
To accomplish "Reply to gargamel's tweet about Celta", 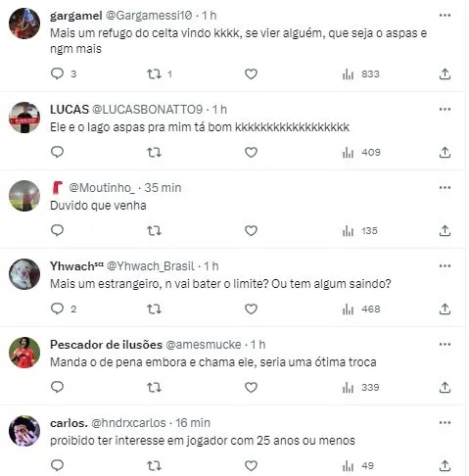I will pos(57,73).
